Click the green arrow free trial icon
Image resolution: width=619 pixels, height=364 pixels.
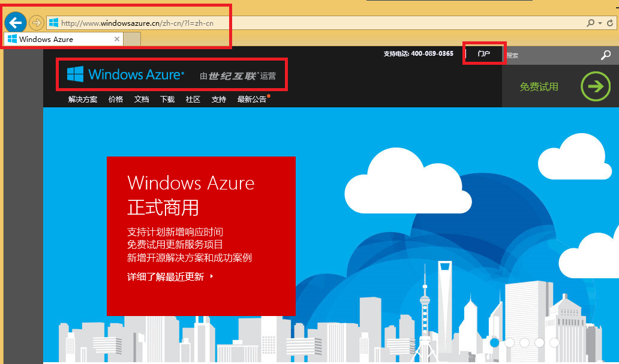[x=596, y=86]
